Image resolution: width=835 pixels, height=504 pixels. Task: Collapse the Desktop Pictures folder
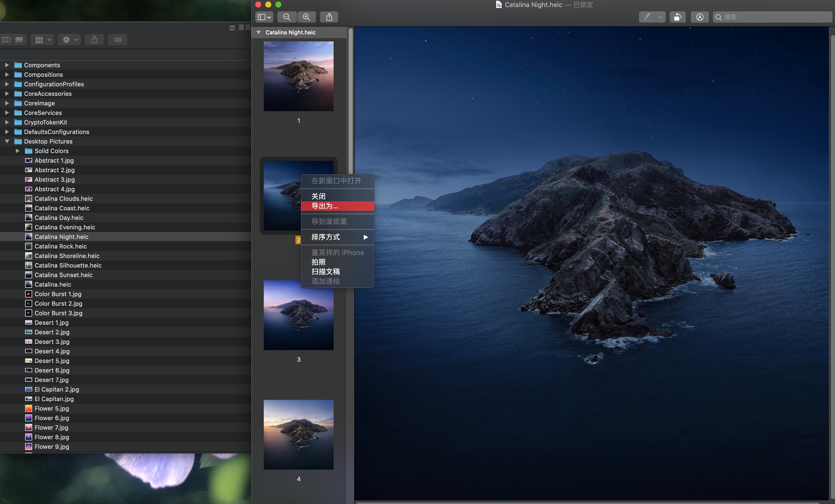[x=7, y=142]
